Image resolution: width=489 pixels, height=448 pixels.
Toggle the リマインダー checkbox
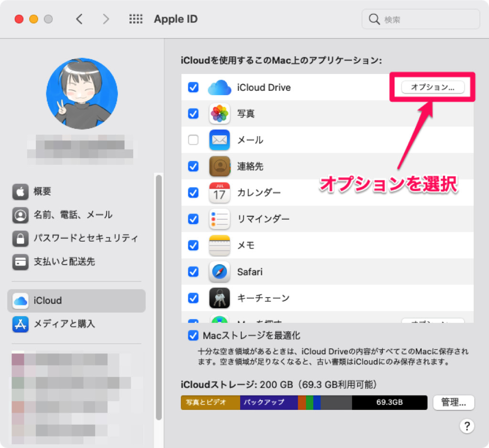click(193, 219)
